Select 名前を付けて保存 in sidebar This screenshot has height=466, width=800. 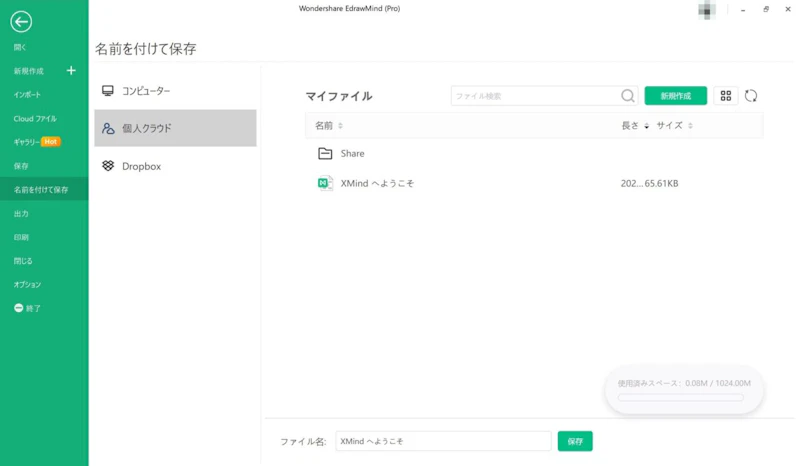coord(44,189)
